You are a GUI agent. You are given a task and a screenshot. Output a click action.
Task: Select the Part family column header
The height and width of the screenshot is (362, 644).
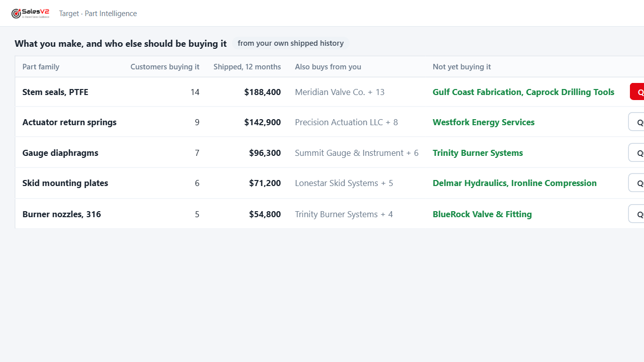pos(41,67)
